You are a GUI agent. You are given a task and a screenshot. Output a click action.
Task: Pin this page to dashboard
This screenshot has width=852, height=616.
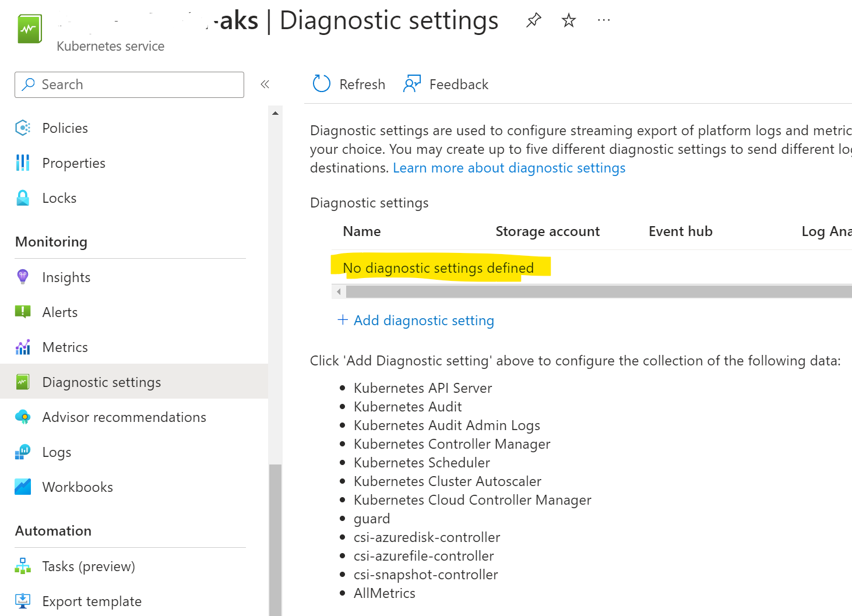pos(533,20)
